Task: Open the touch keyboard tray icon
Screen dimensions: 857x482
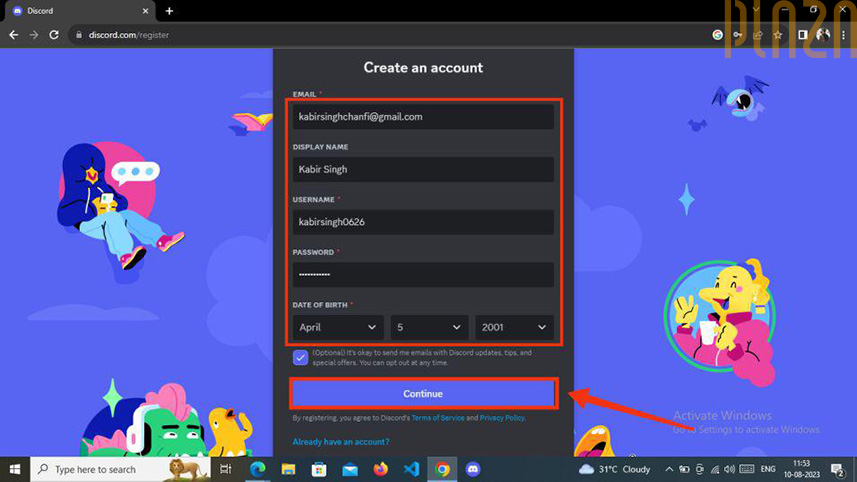Action: click(x=747, y=469)
